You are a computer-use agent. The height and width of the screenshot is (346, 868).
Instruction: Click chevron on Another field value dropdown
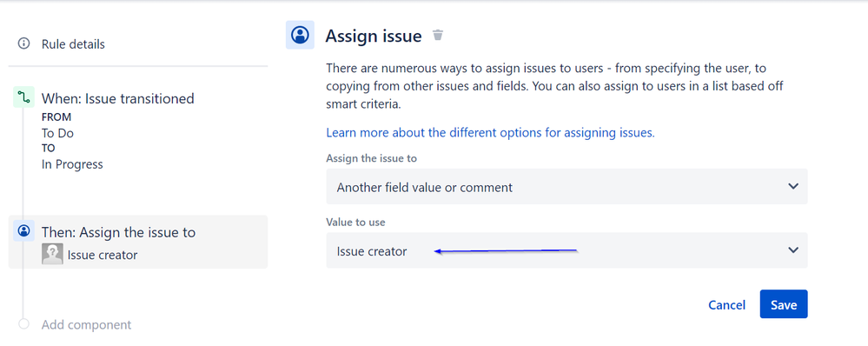pos(792,187)
